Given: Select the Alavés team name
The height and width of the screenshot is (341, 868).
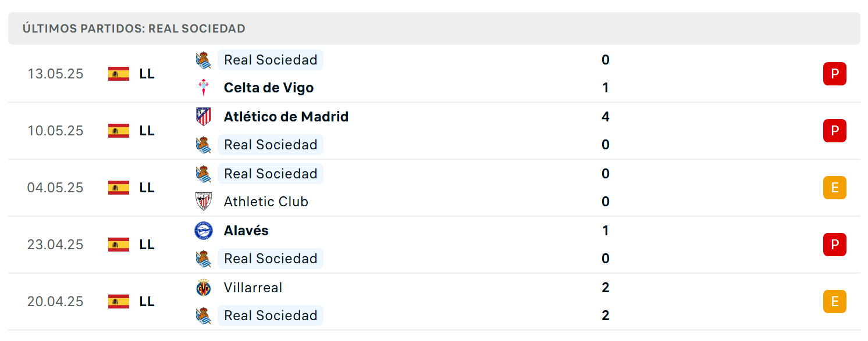Looking at the screenshot, I should [246, 231].
